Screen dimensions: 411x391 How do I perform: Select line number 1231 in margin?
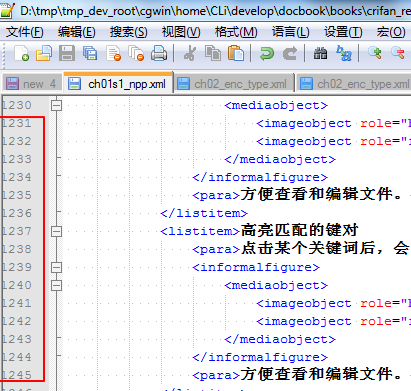pos(16,123)
